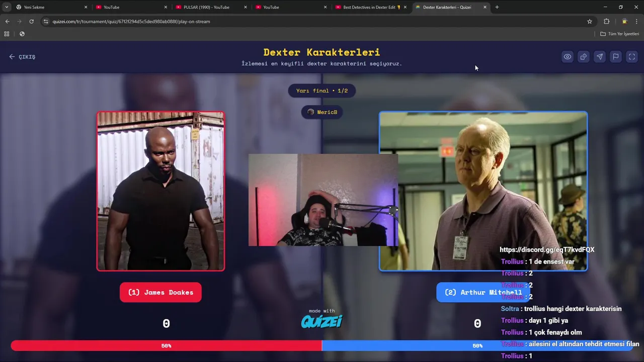
Task: Select the James Doakes picture
Action: [x=160, y=191]
